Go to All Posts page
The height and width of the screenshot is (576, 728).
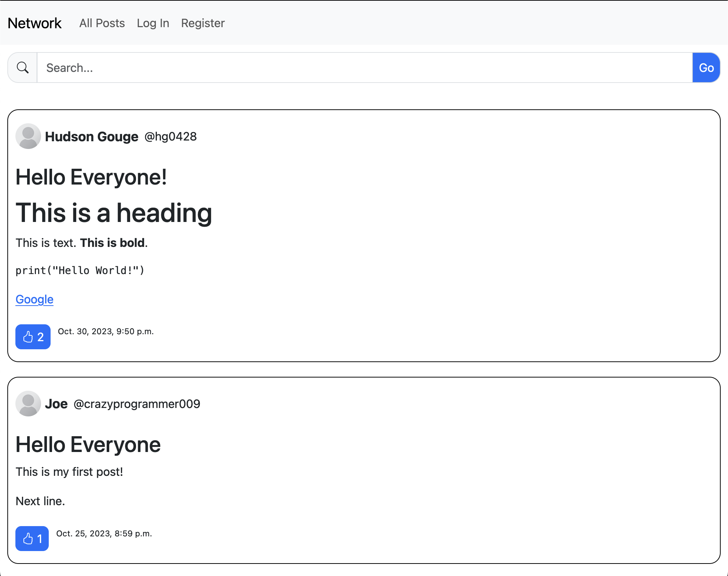[102, 23]
